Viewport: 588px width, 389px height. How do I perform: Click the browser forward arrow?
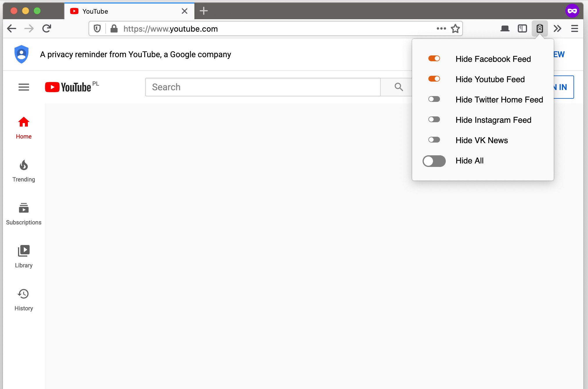(29, 28)
